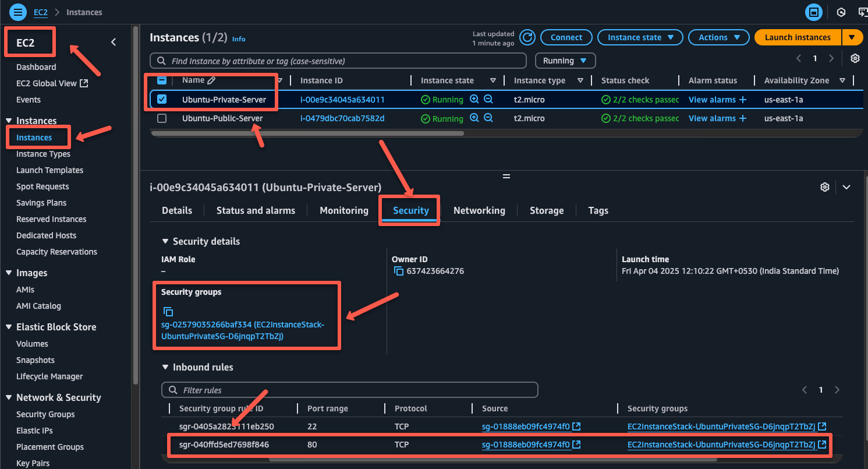Viewport: 868px width, 469px height.
Task: Go to next page of instances
Action: click(x=831, y=58)
